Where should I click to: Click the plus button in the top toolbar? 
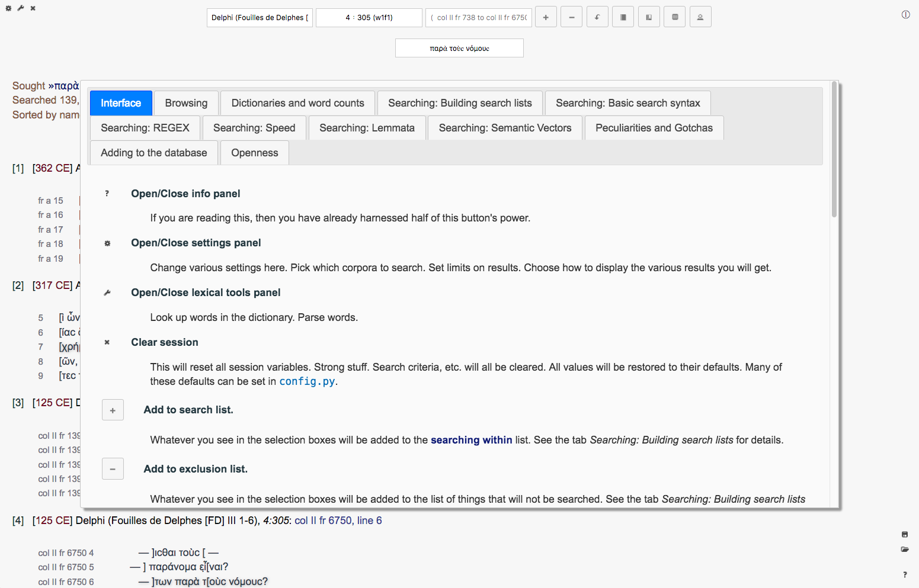click(x=546, y=17)
